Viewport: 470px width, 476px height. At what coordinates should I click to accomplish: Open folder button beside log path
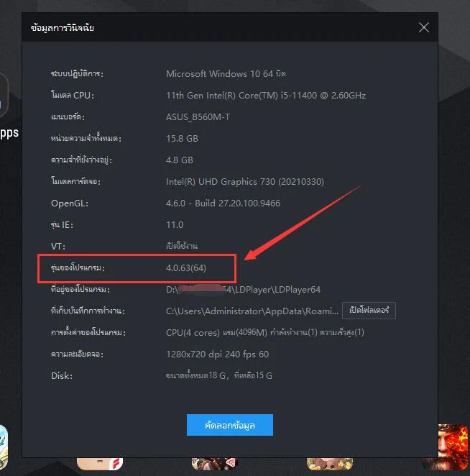[x=369, y=310]
